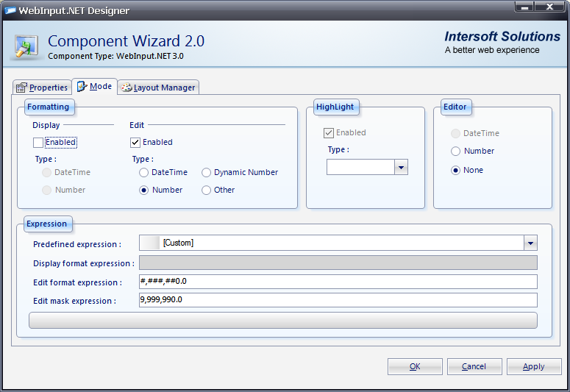Expand the HighLight Type dropdown
Screen dimensions: 570x392
coord(401,168)
